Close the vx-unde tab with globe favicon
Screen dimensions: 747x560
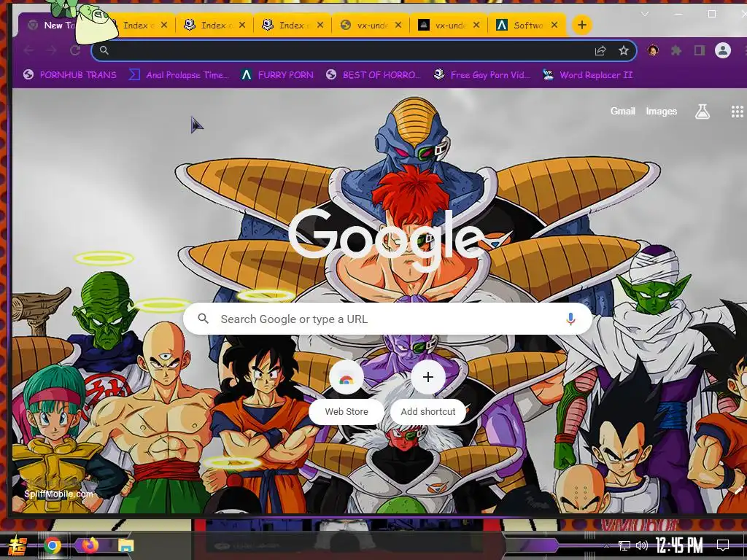tap(398, 25)
